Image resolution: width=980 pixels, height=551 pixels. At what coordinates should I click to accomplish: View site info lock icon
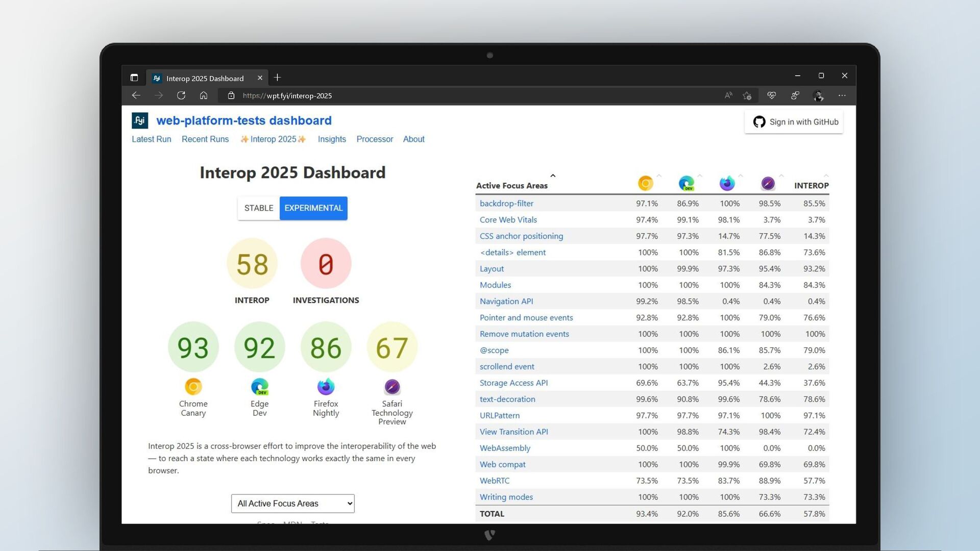coord(231,95)
